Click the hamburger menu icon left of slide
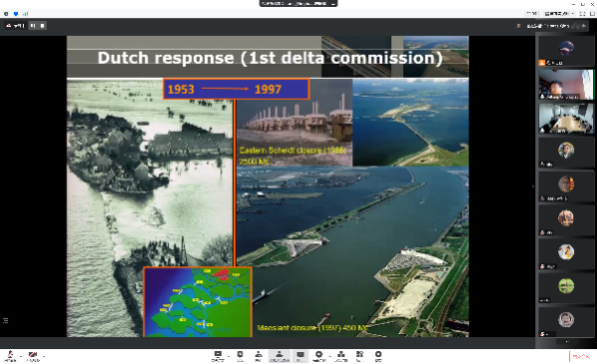This screenshot has width=597, height=364. tap(6, 321)
